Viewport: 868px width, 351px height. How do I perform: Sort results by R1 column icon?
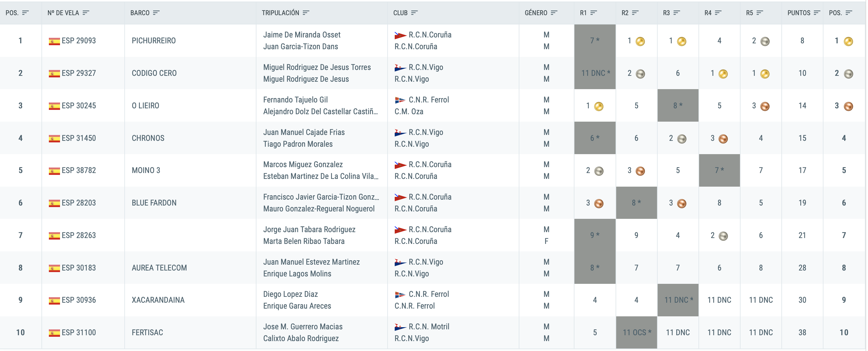pyautogui.click(x=594, y=13)
